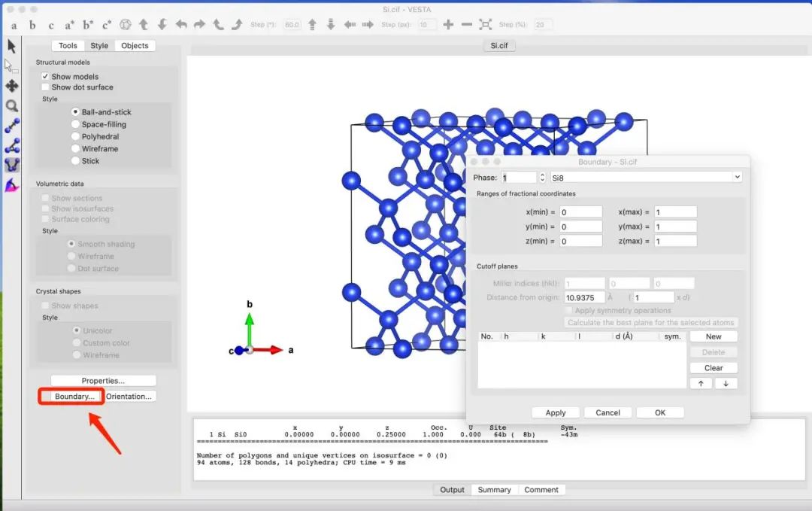
Task: Select the Bond angle tool (three atoms)
Action: point(12,146)
